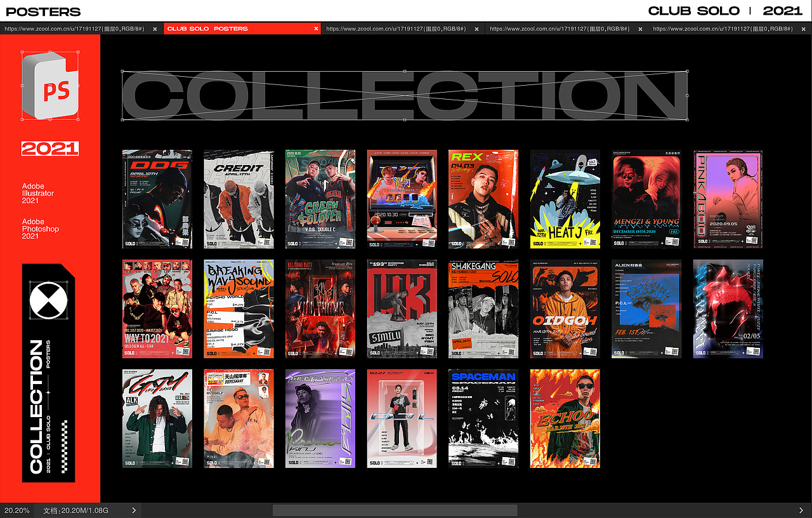Click the horizontal scrollbar thumb

coord(395,510)
